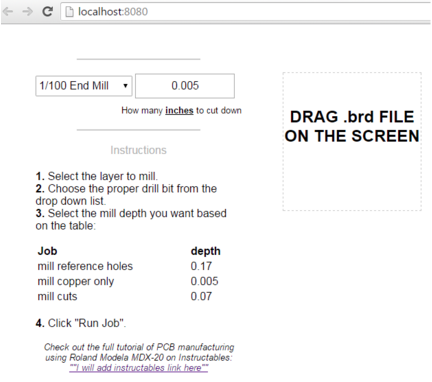Open the 1/100 End Mill dropdown
Screen dimensions: 432x382
point(84,86)
